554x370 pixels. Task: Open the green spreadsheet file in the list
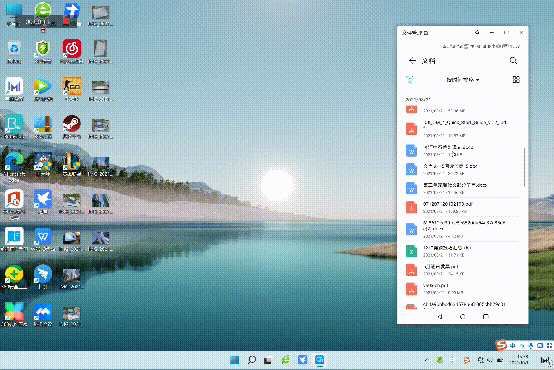463,251
